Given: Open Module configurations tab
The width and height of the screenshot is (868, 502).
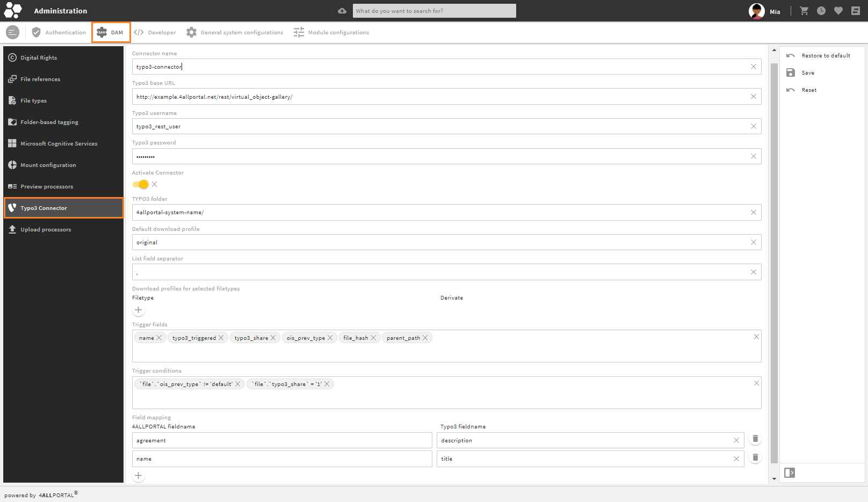Looking at the screenshot, I should pyautogui.click(x=331, y=32).
